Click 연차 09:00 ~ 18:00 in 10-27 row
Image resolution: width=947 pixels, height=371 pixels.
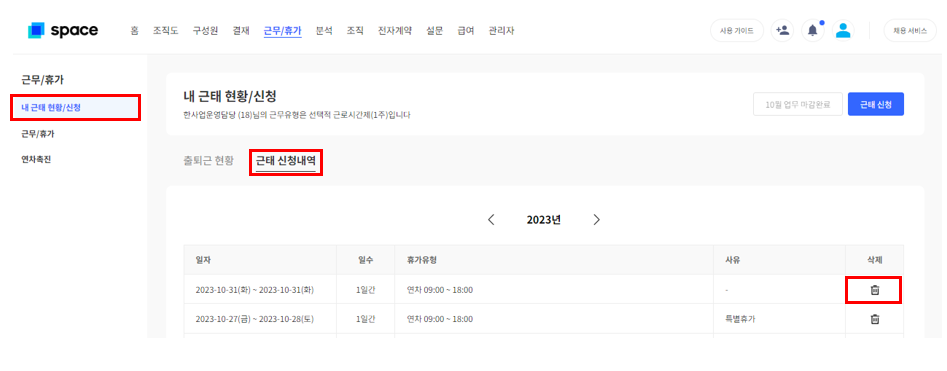point(440,319)
